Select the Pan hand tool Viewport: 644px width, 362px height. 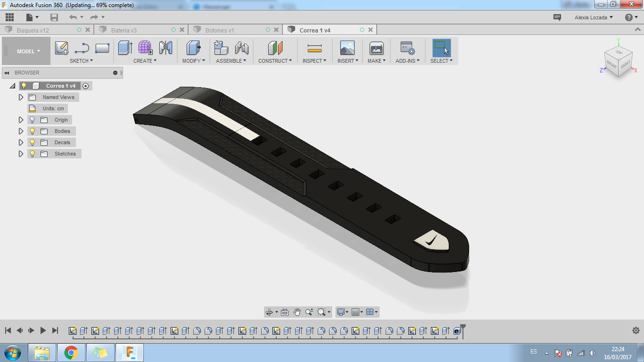coord(297,312)
